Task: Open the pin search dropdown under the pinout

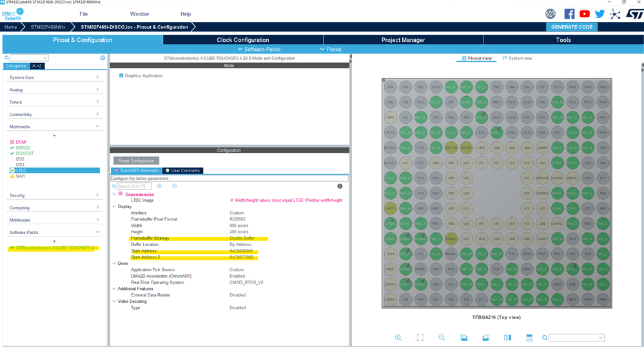Action: (x=600, y=338)
